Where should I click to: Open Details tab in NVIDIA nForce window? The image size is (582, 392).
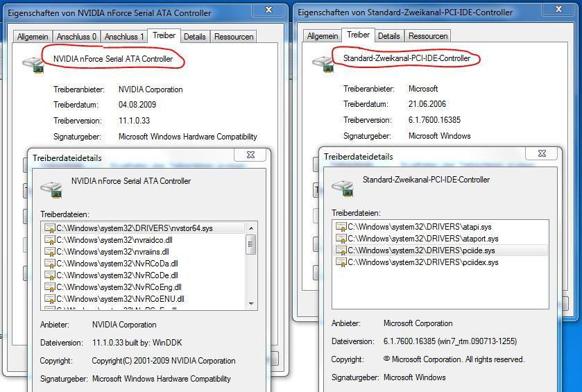click(x=195, y=37)
